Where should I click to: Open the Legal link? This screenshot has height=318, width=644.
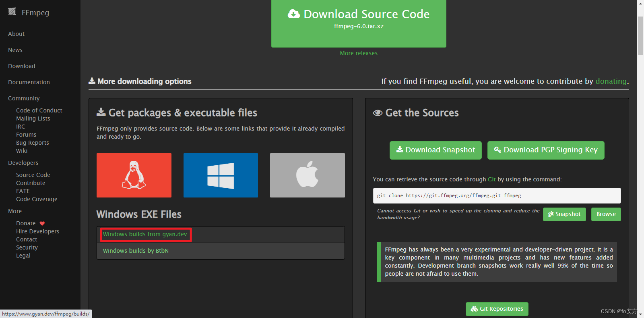23,256
